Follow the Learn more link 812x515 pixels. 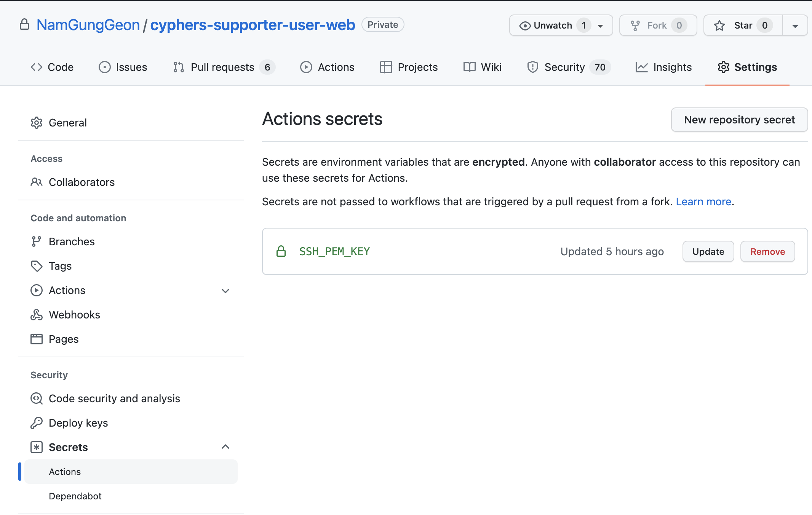click(703, 202)
